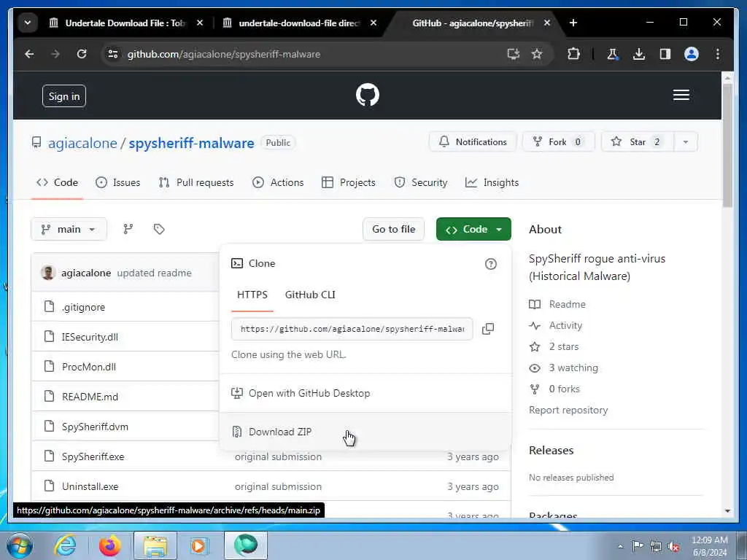Click the Sign in button

64,96
